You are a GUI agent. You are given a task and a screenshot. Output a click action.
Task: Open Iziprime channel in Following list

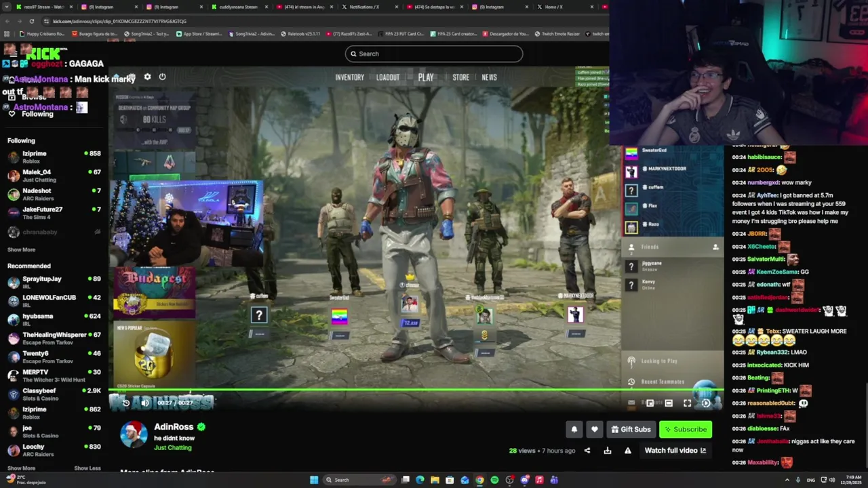54,157
